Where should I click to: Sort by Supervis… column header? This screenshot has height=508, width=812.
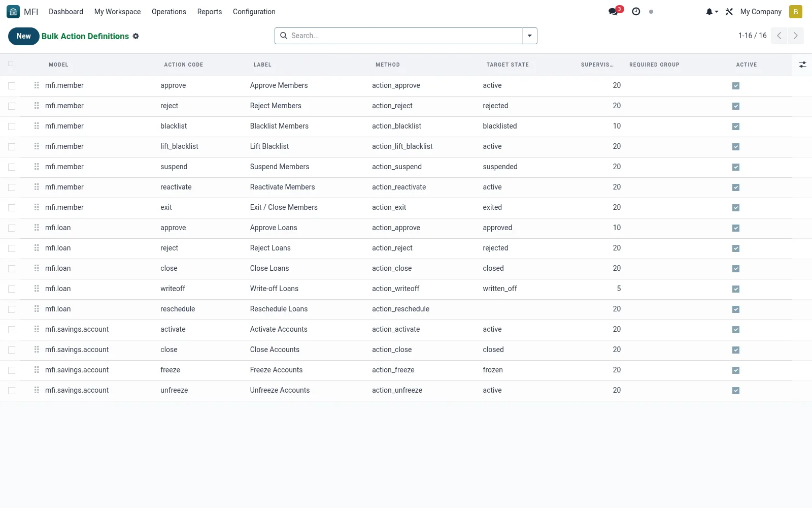tap(597, 65)
